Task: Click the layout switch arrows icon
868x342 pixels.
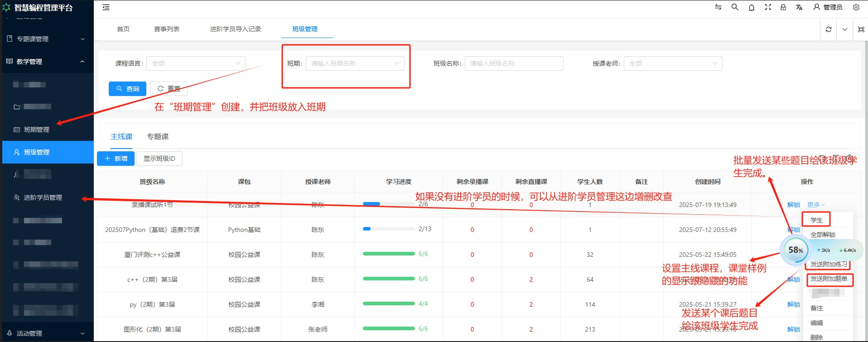Action: coord(718,7)
